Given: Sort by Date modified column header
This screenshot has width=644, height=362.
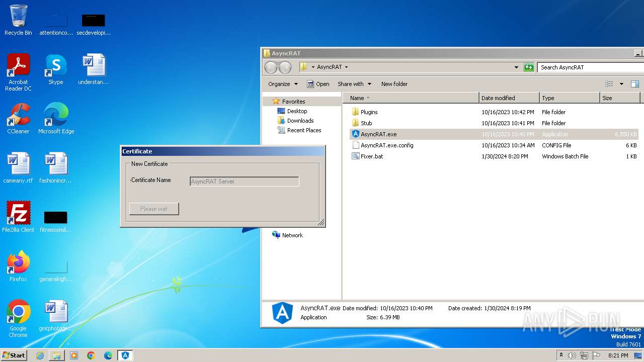Looking at the screenshot, I should (x=509, y=98).
